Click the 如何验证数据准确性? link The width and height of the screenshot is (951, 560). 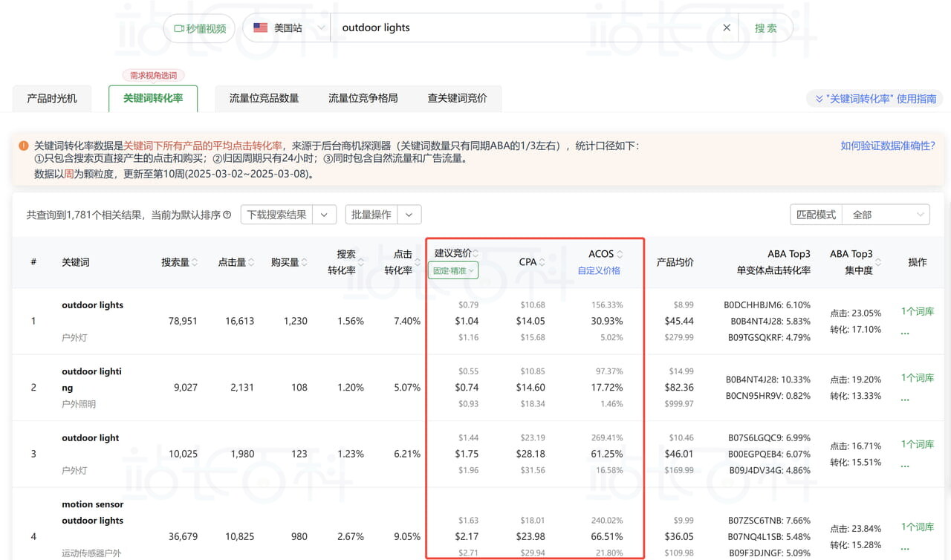pos(888,146)
